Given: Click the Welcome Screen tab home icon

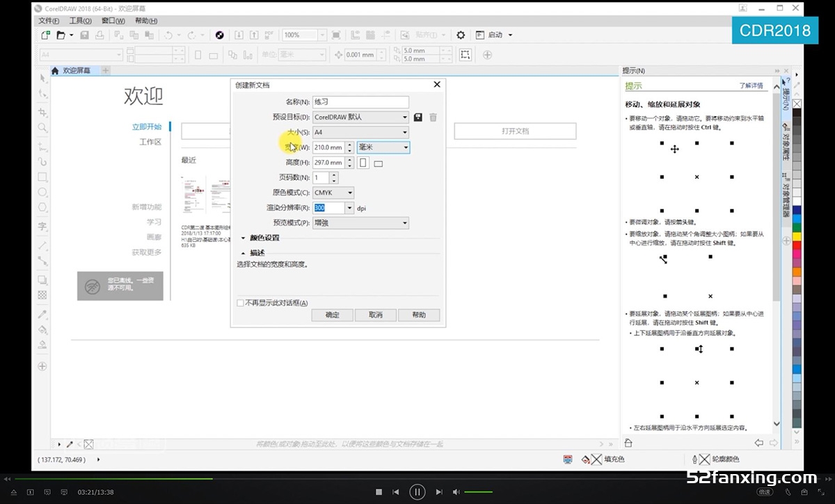Looking at the screenshot, I should 55,70.
